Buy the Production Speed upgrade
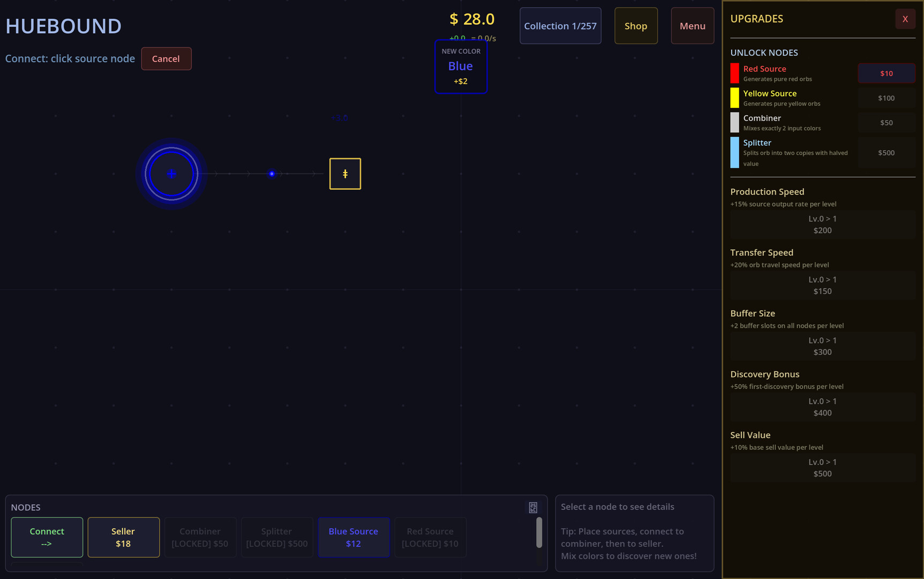 822,224
